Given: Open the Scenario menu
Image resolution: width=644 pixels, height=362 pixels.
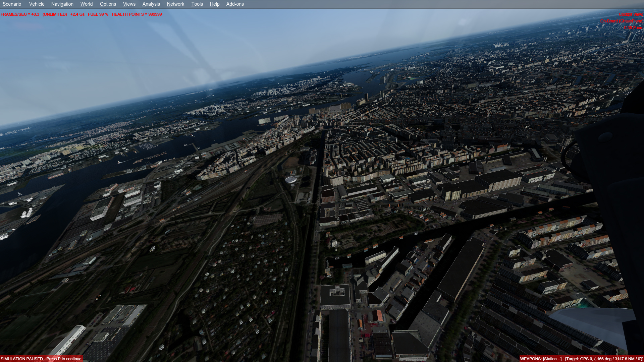Looking at the screenshot, I should tap(12, 4).
